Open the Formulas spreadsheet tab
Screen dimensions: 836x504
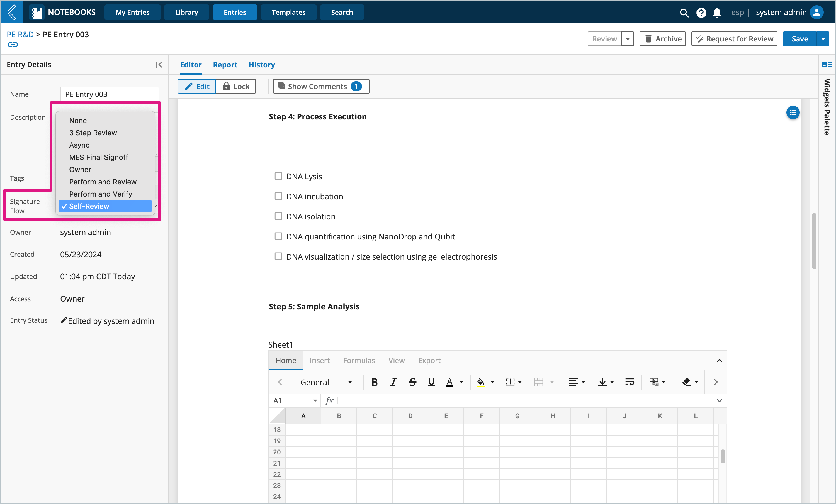tap(359, 360)
